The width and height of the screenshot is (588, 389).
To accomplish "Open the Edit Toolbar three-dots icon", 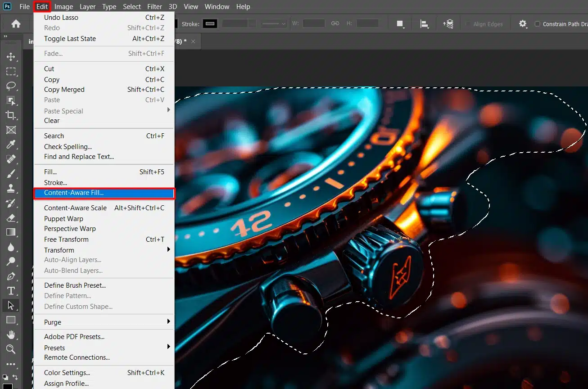I will [x=11, y=364].
